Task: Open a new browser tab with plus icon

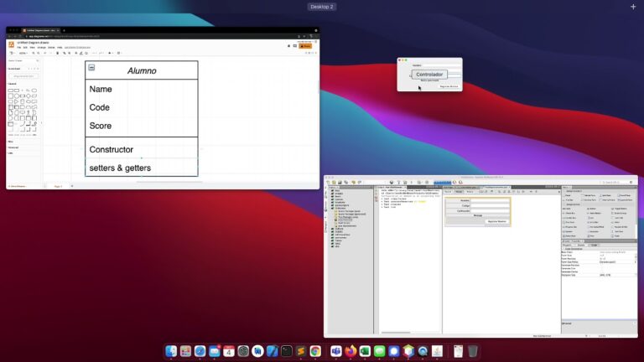Action: [64, 30]
